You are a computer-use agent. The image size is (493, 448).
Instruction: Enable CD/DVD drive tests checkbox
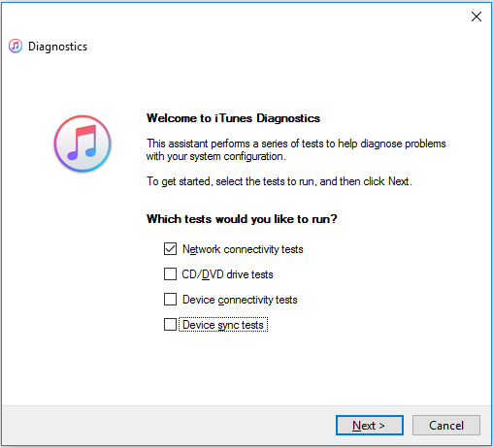coord(170,274)
